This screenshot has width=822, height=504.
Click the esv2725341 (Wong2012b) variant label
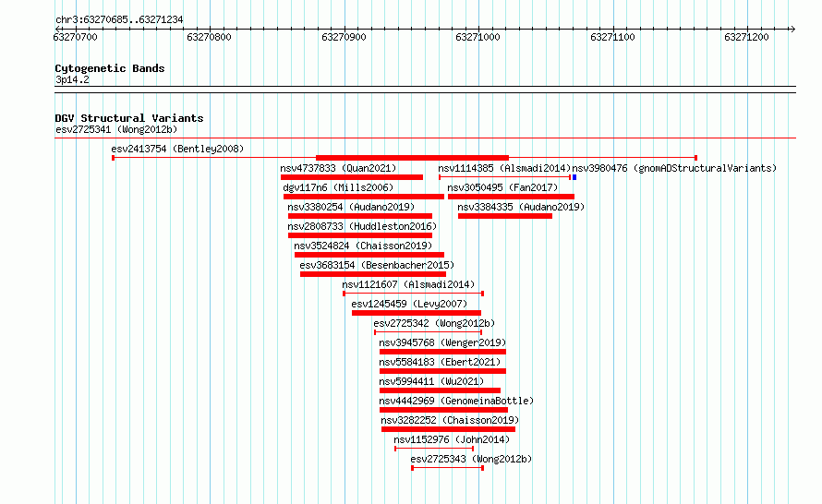tap(116, 129)
